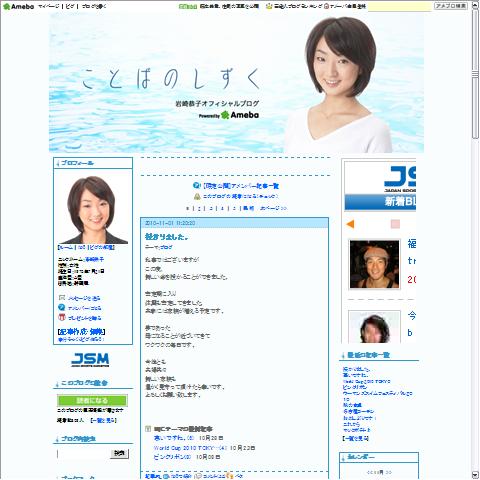
Task: Open the related article dated 10月29日
Action: pyautogui.click(x=174, y=438)
